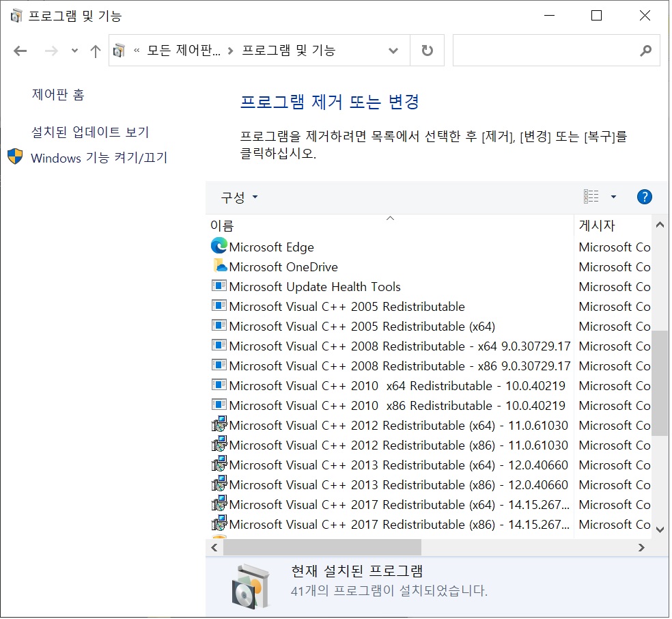Open Windows 기능 켜기/끄기 link
The width and height of the screenshot is (672, 619).
tap(99, 158)
